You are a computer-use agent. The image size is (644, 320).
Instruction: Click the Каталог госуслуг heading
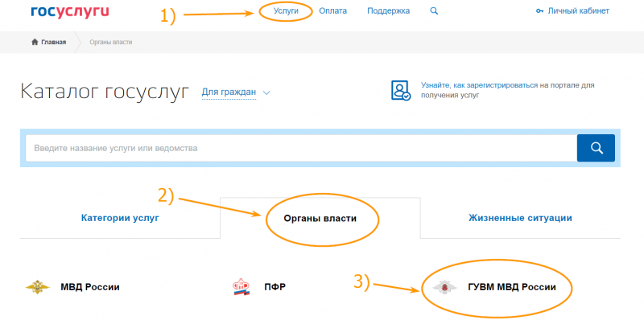(105, 92)
